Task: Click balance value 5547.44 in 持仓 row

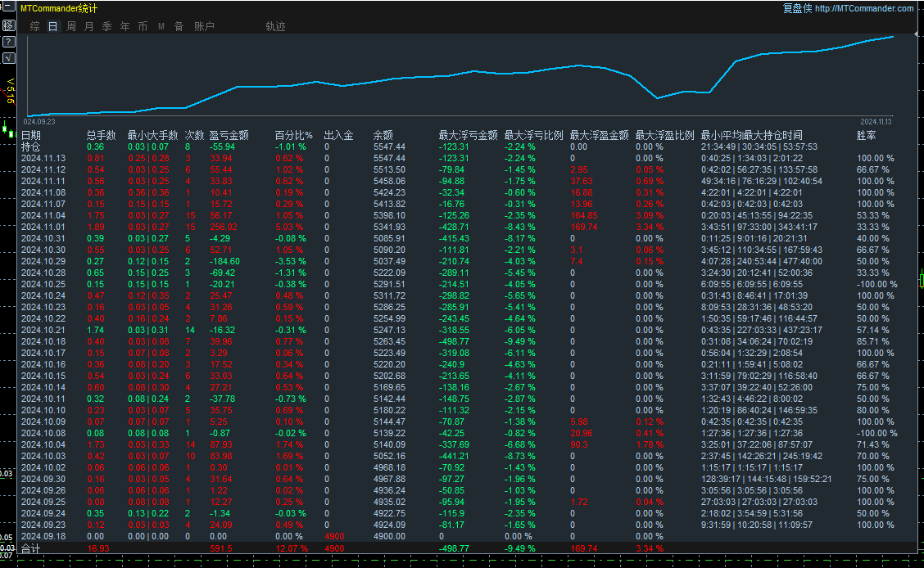Action: 390,147
